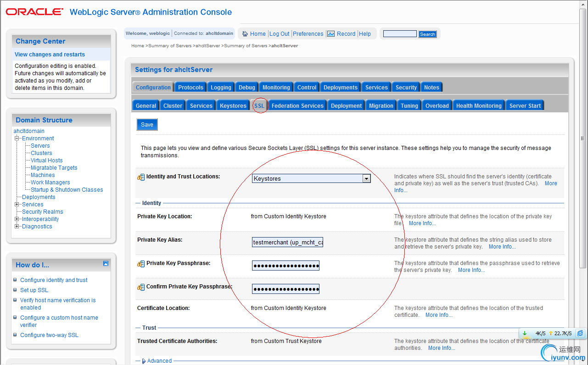Open the Federation Services sub-tab
This screenshot has width=588, height=365.
pos(297,106)
